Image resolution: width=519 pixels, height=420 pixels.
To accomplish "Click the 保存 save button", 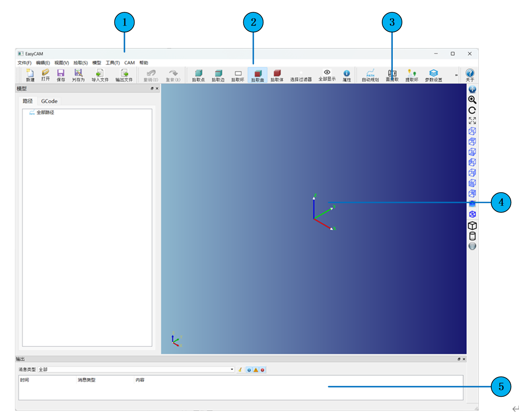I will (x=61, y=75).
